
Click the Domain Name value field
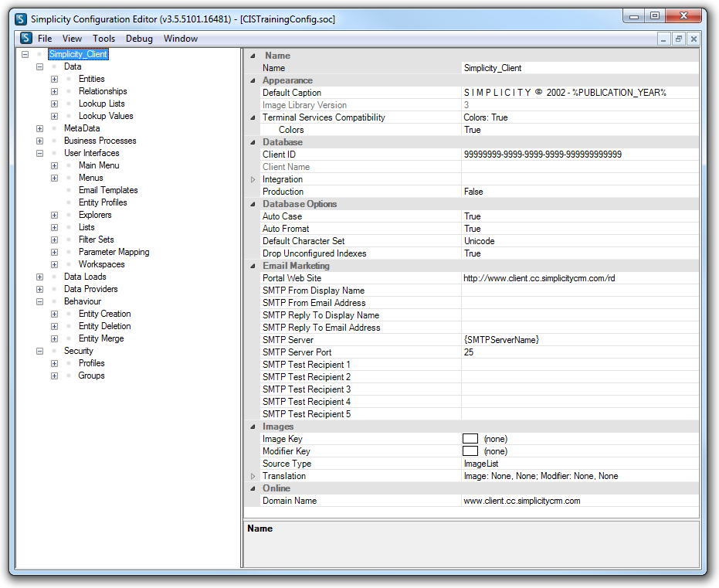pos(580,501)
